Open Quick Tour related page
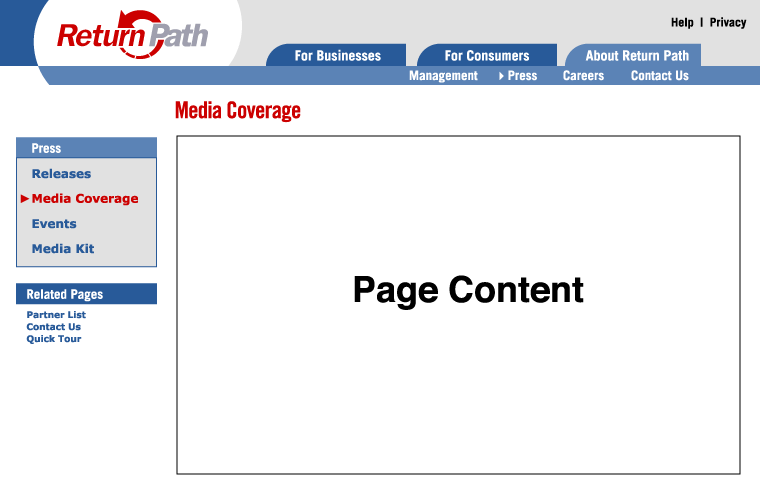 [53, 339]
